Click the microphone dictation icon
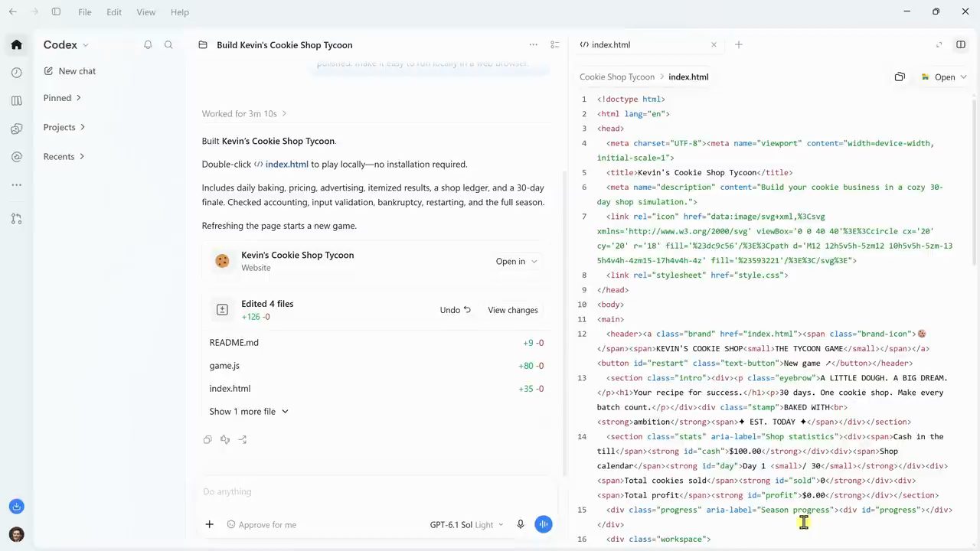This screenshot has width=980, height=551. (x=521, y=524)
